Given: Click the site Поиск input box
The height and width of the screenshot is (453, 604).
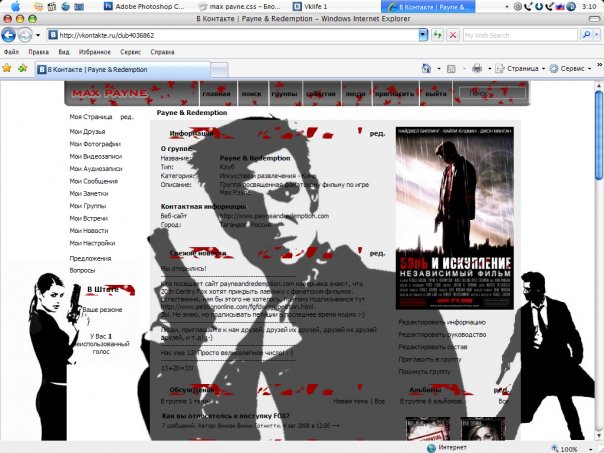Looking at the screenshot, I should (492, 93).
